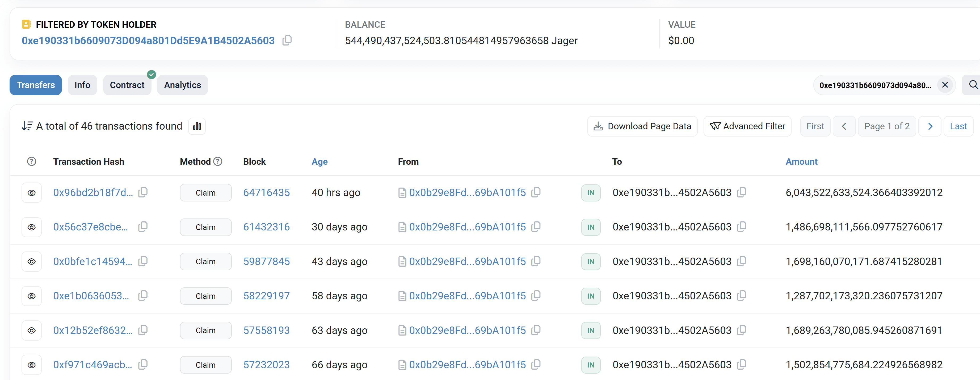980x380 pixels.
Task: Go to previous page with left chevron
Action: (844, 126)
